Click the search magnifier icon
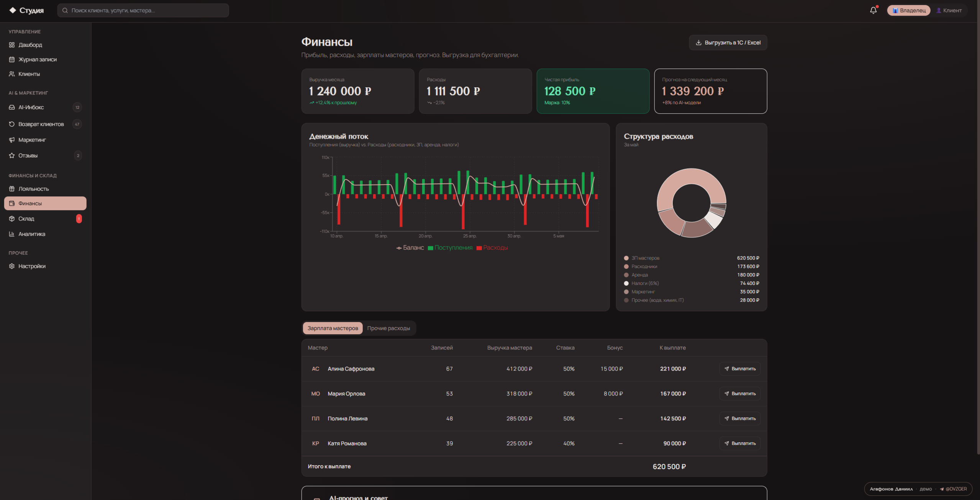The image size is (980, 500). (x=65, y=10)
